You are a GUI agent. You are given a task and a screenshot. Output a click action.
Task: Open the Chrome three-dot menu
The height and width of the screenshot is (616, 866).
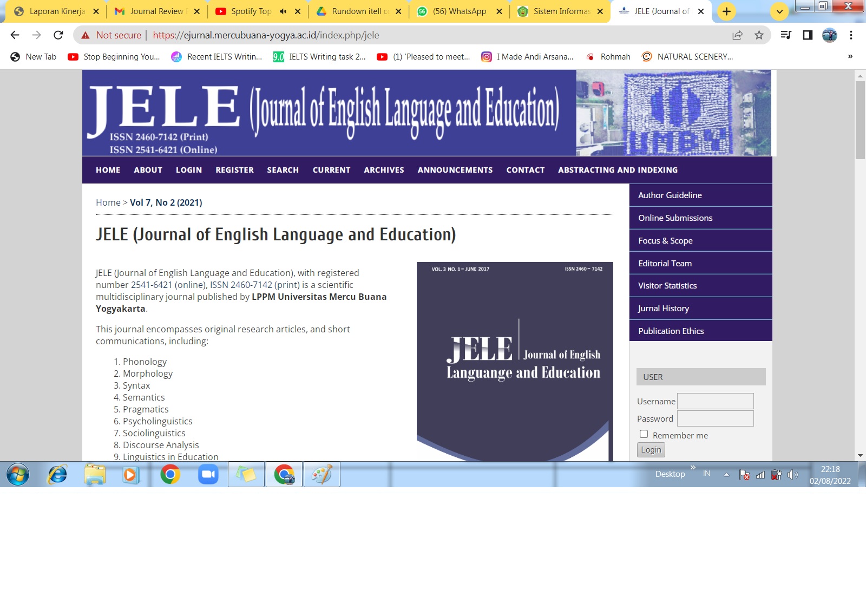[x=851, y=35]
